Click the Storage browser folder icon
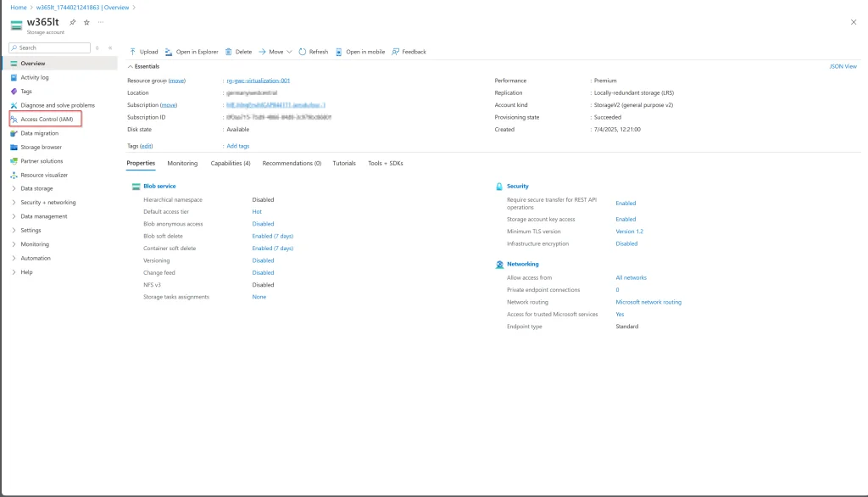868x497 pixels. click(x=14, y=147)
